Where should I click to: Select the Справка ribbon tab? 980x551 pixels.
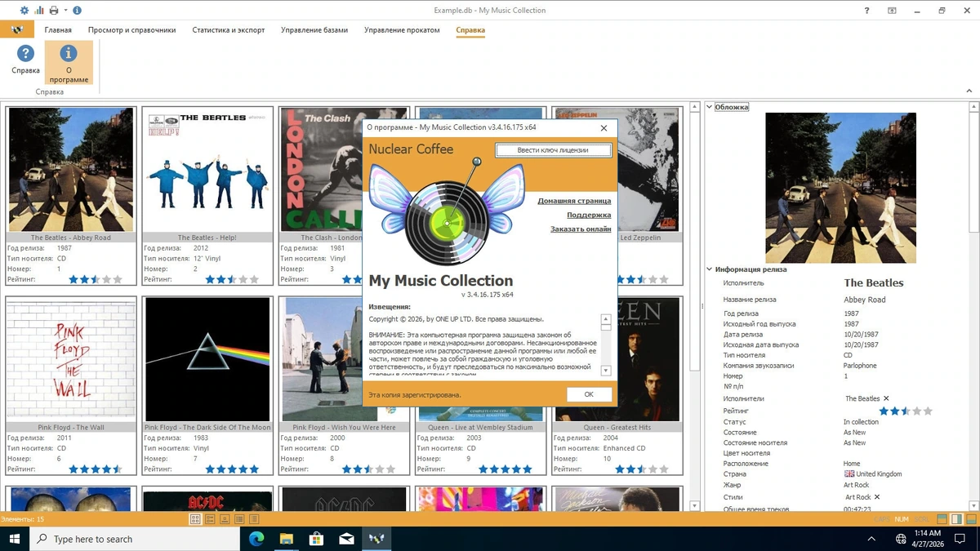(470, 30)
